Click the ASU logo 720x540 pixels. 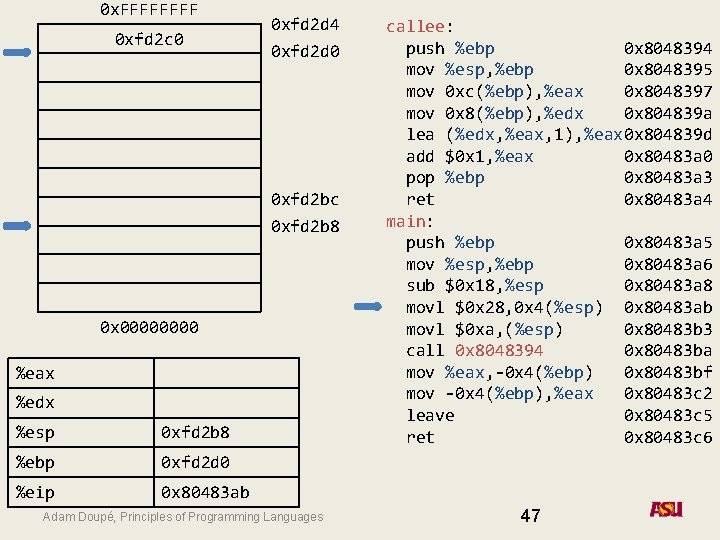point(666,509)
